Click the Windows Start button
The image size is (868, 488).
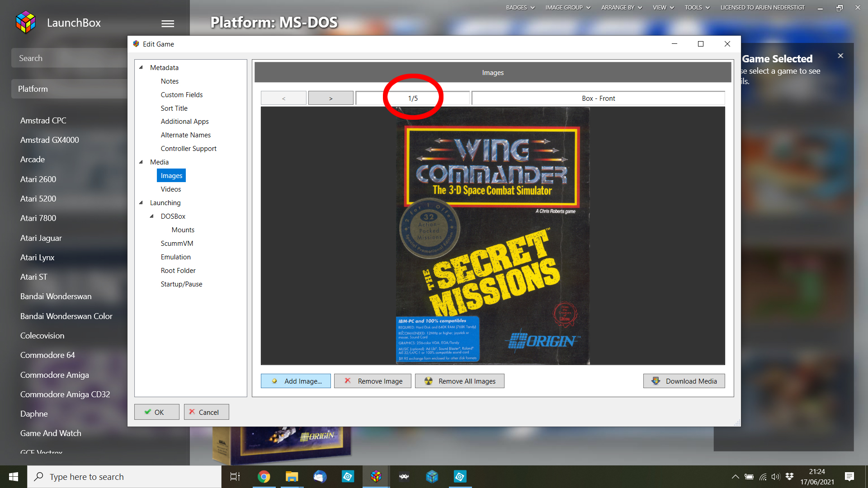click(x=14, y=477)
